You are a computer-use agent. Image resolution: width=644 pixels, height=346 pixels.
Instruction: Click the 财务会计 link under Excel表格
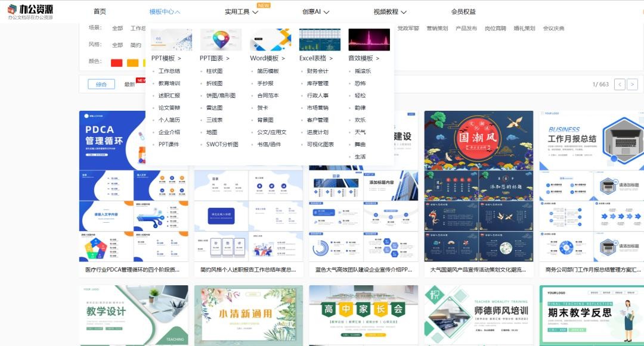click(317, 71)
